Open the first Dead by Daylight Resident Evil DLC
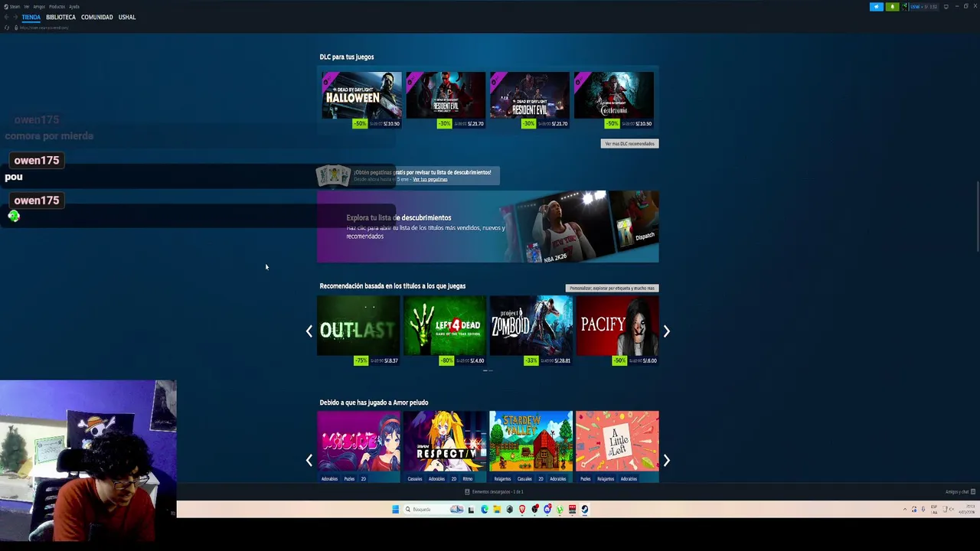Screen dimensions: 980x551 click(x=446, y=99)
